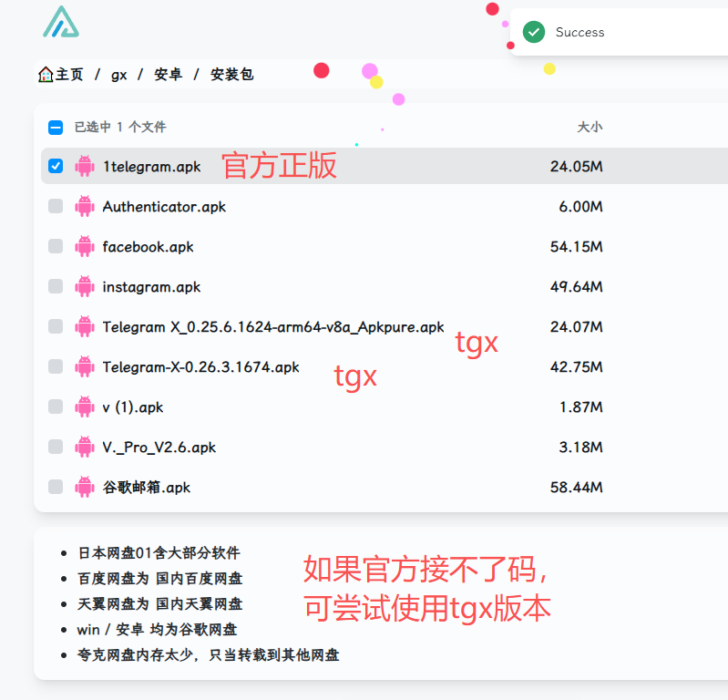The image size is (728, 700).
Task: Open the v (1).apk file entry
Action: pyautogui.click(x=133, y=407)
